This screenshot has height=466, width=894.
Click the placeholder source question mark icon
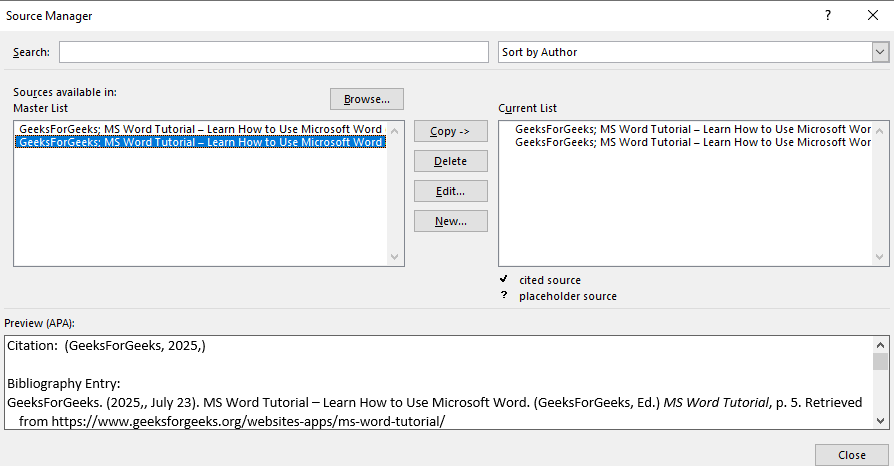504,295
